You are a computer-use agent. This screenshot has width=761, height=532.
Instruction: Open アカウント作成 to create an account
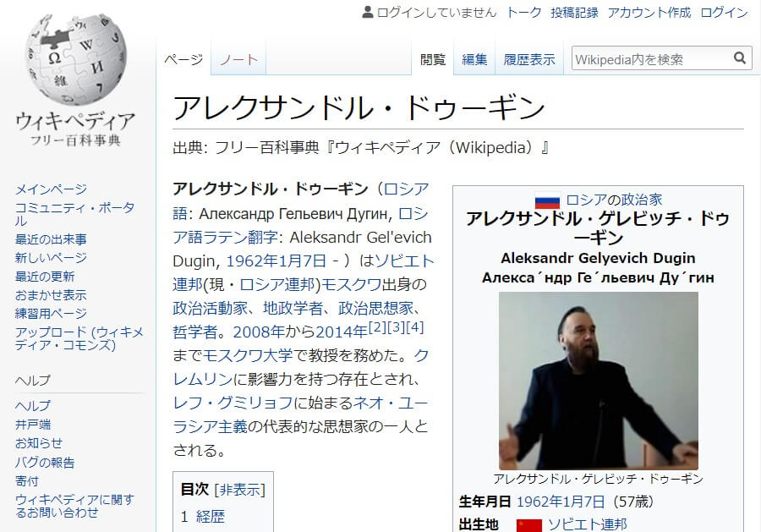click(x=650, y=12)
